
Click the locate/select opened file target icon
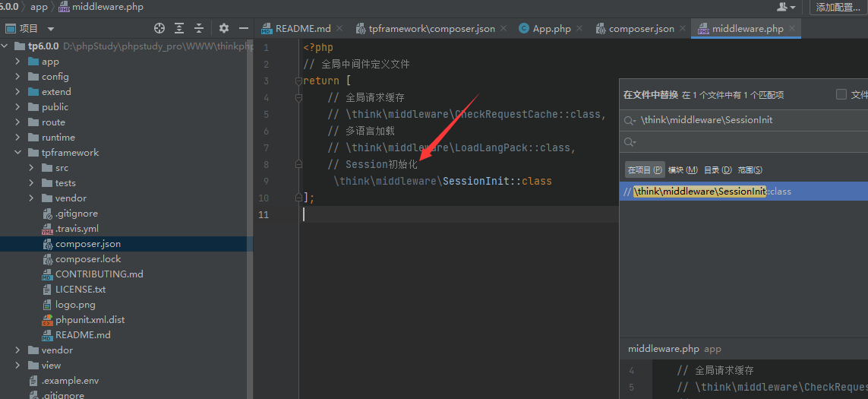tap(159, 28)
